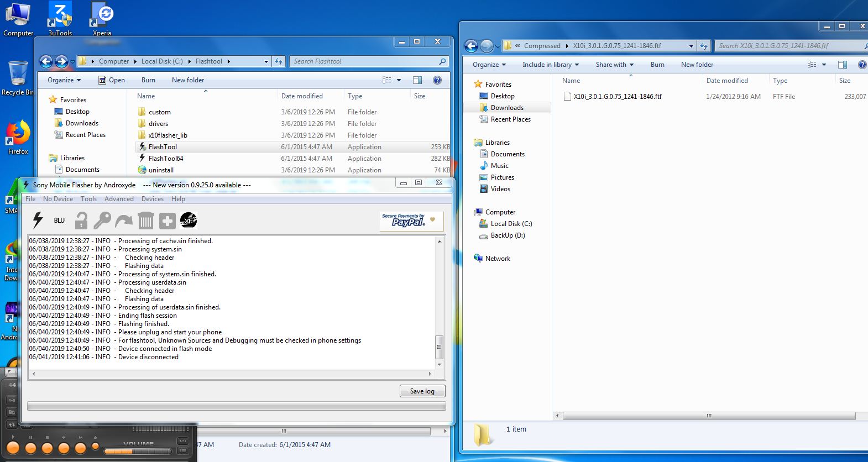
Task: Click New folder in X10i explorer window
Action: (x=697, y=65)
